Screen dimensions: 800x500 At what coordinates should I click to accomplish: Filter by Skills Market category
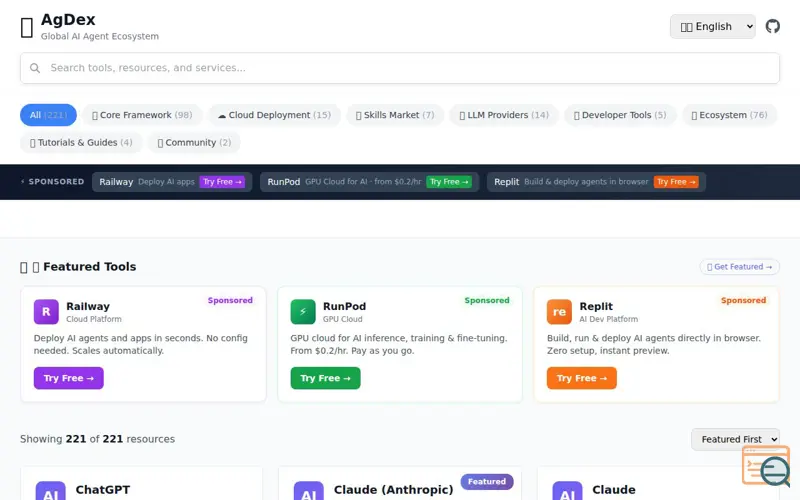click(x=395, y=115)
